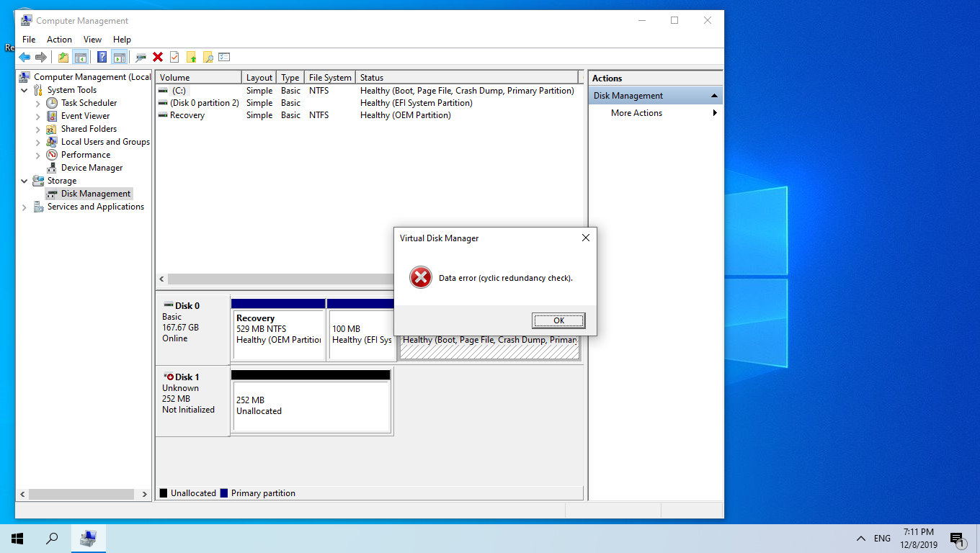Click the ENG language indicator
The width and height of the screenshot is (980, 553).
click(x=882, y=539)
